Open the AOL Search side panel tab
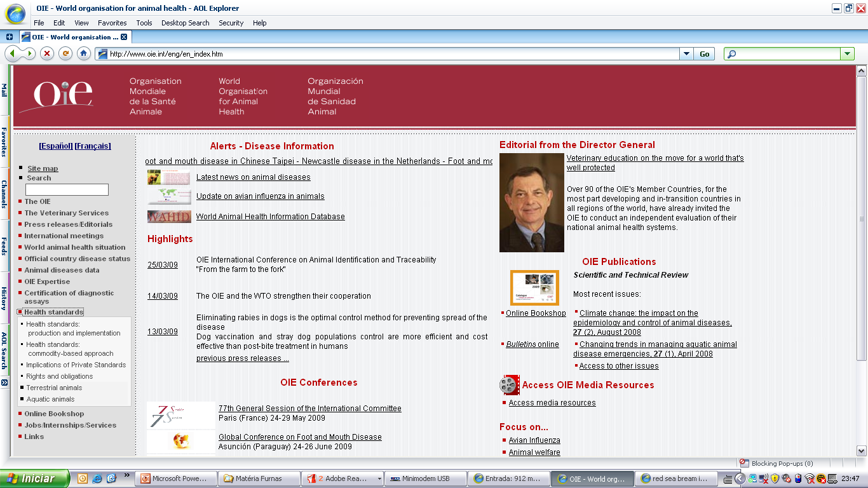This screenshot has width=868, height=488. pos(4,350)
